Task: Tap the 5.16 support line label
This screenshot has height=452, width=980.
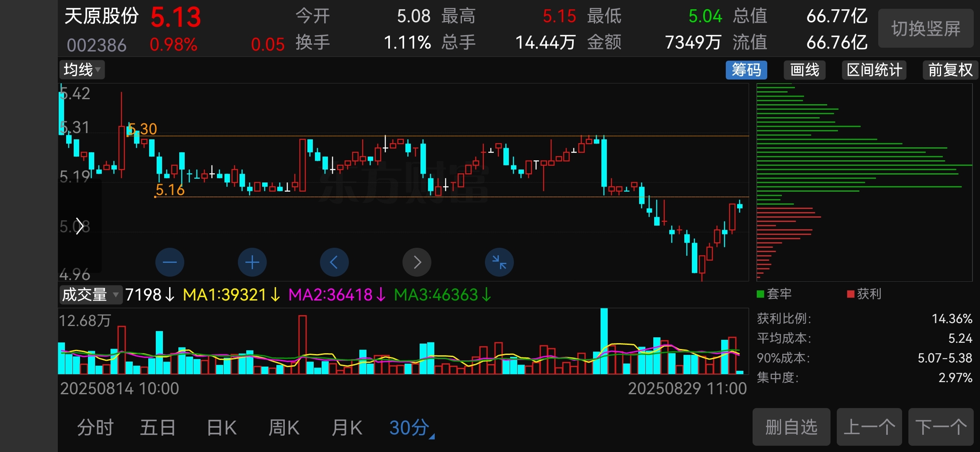Action: 170,190
